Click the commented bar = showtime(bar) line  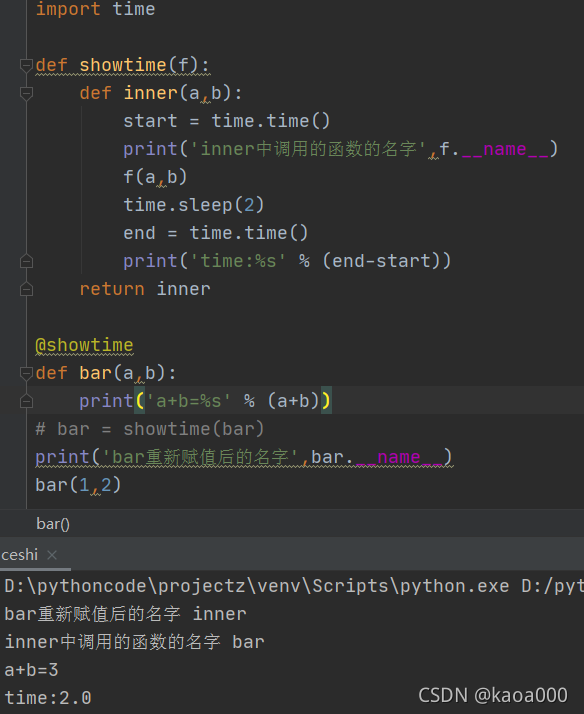tap(150, 429)
